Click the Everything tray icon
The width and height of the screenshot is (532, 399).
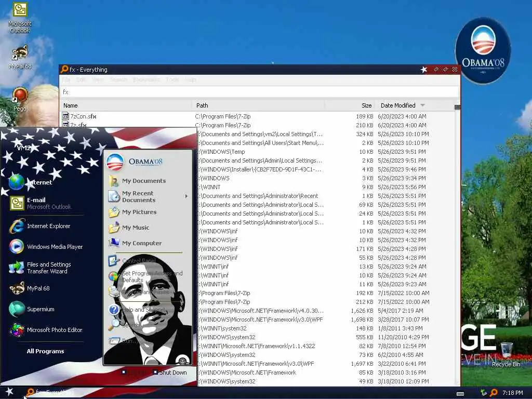[x=494, y=393]
